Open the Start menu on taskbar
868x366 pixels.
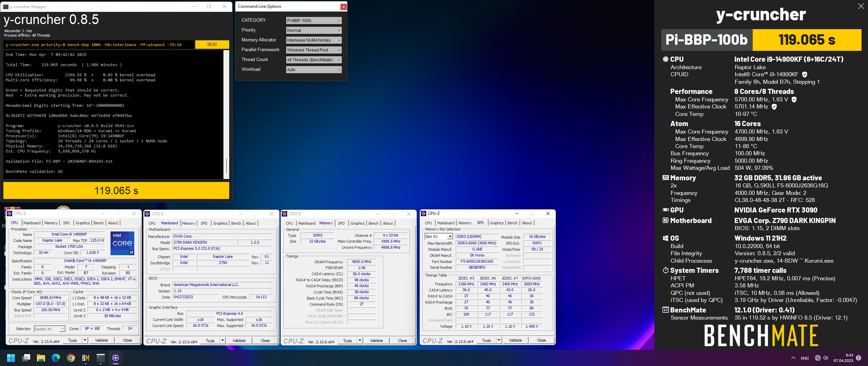click(11, 358)
